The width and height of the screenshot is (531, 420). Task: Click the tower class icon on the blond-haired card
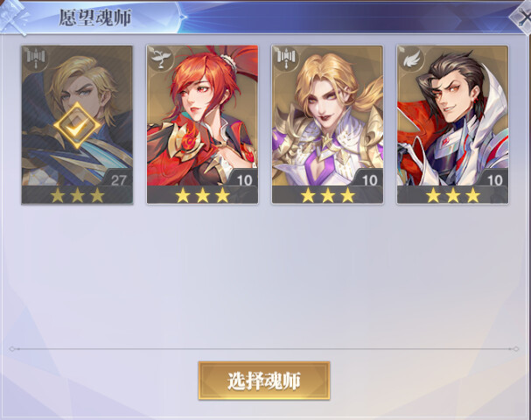36,57
